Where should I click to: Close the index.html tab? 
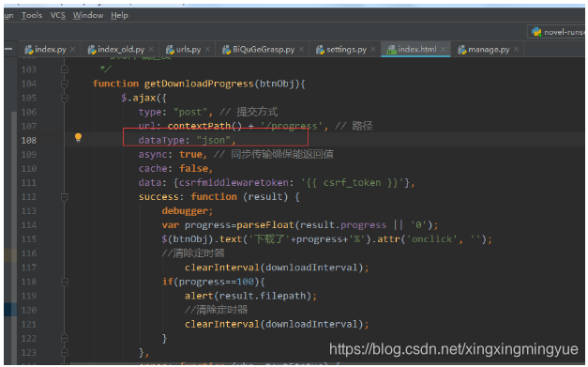[x=443, y=50]
